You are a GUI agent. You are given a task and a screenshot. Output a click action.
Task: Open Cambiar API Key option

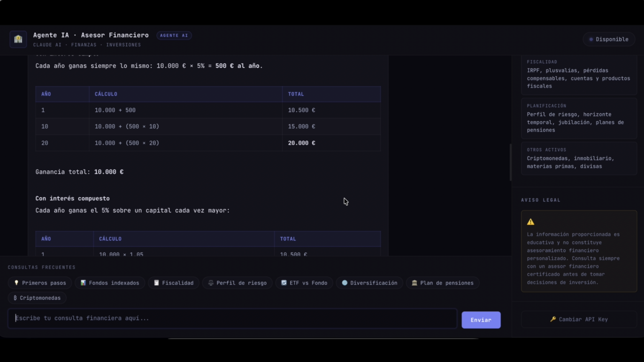pos(579,319)
